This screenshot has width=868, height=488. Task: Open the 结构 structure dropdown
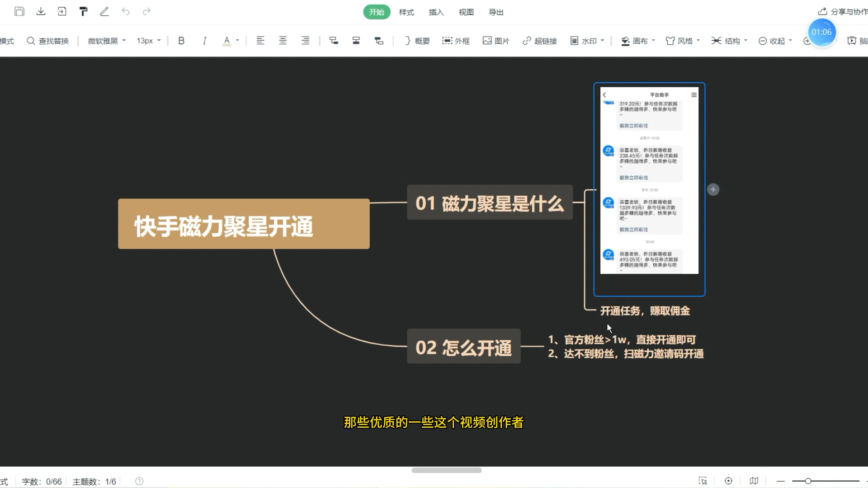(x=729, y=41)
